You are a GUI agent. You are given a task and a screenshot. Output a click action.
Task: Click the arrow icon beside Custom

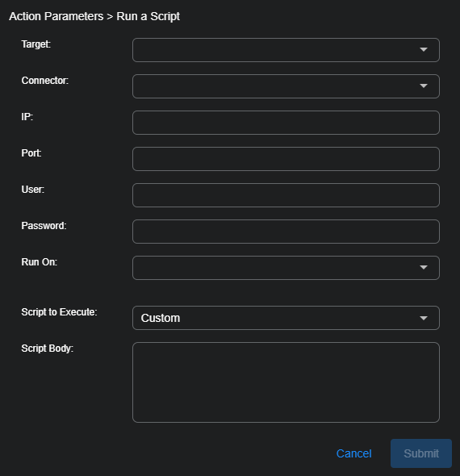point(423,318)
